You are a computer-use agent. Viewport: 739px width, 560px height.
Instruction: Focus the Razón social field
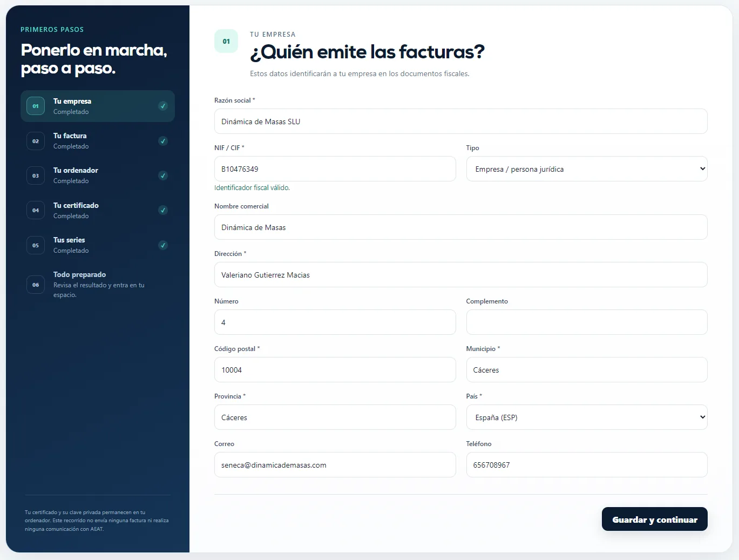pyautogui.click(x=461, y=122)
